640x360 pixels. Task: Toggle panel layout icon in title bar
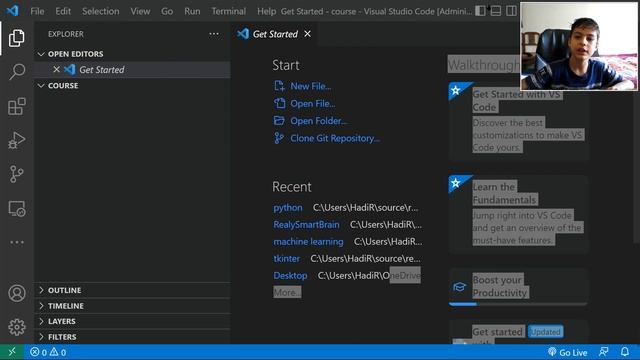[x=496, y=11]
